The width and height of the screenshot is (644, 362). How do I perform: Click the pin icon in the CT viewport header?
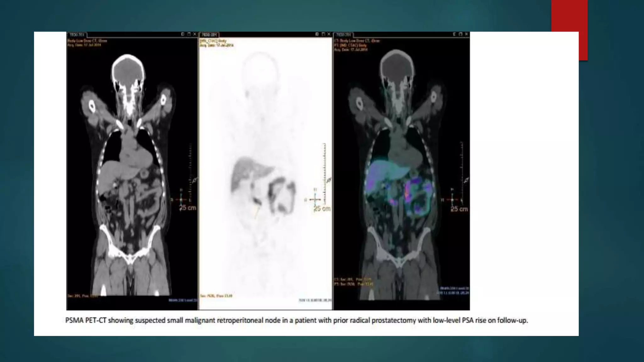pyautogui.click(x=183, y=34)
